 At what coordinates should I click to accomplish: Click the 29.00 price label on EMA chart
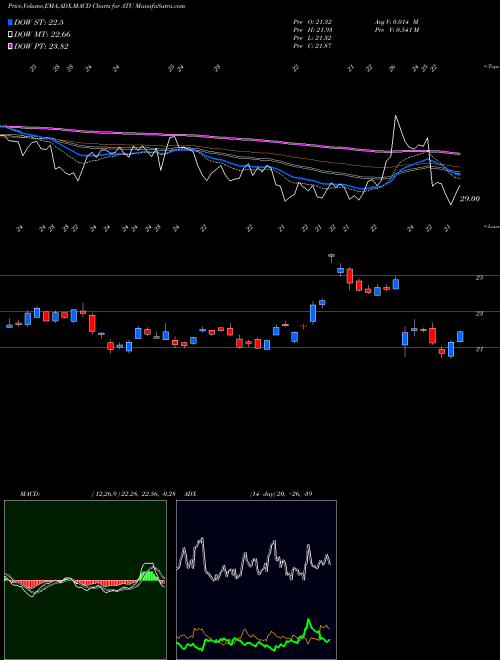[x=470, y=199]
